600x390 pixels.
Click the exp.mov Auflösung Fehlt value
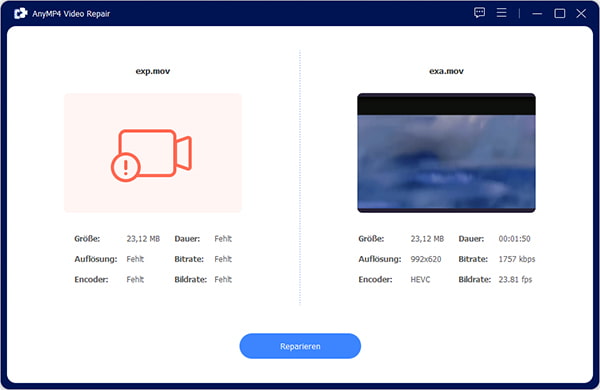pyautogui.click(x=135, y=259)
